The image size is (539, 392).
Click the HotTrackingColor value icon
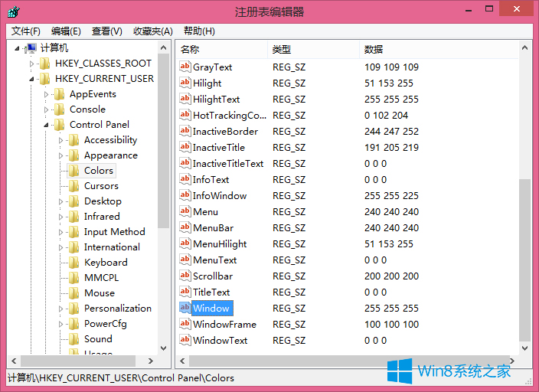click(185, 115)
